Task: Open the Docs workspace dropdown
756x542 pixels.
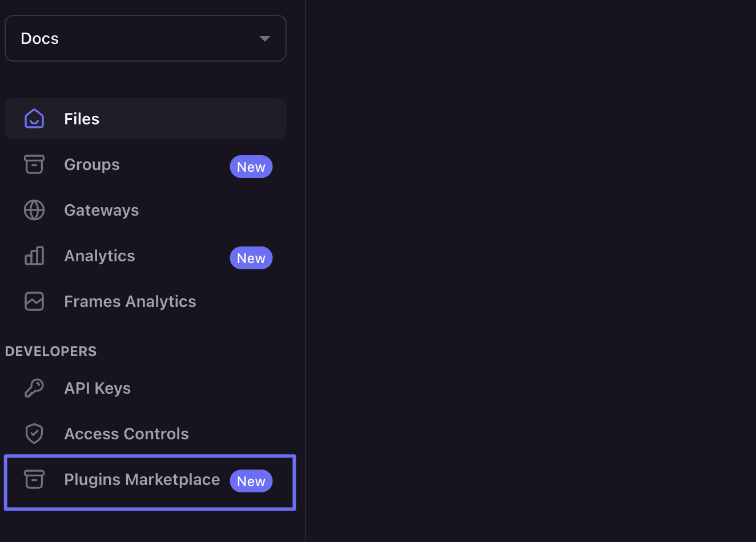Action: 145,38
